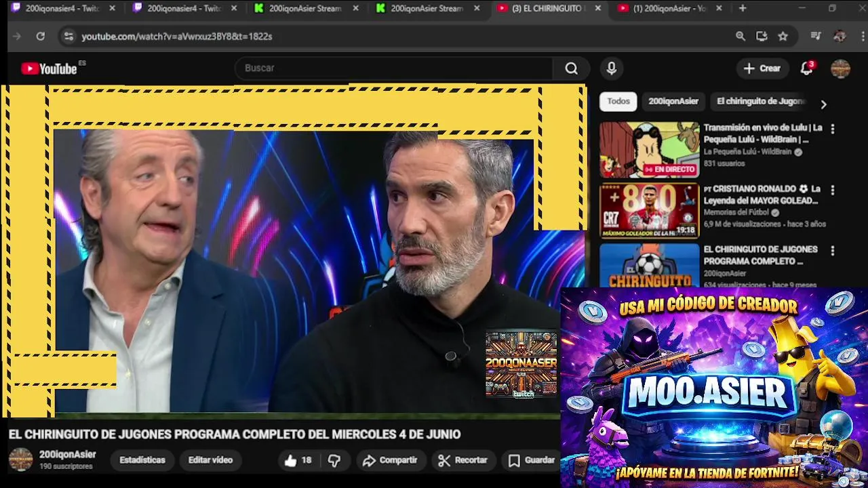Go forward with browser arrow

tap(18, 37)
